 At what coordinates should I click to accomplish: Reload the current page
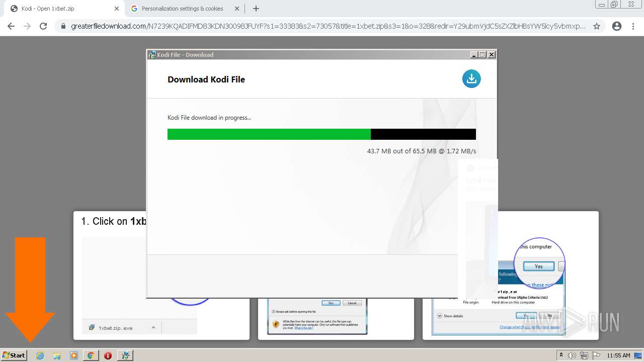click(43, 26)
